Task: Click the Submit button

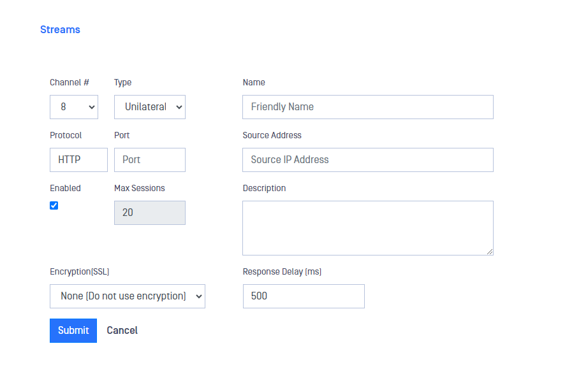Action: 73,331
